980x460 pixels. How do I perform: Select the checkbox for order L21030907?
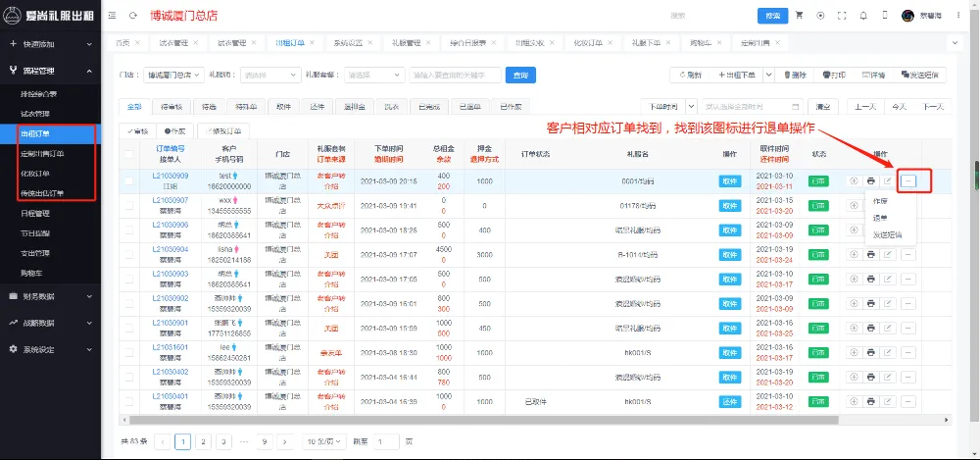(128, 206)
